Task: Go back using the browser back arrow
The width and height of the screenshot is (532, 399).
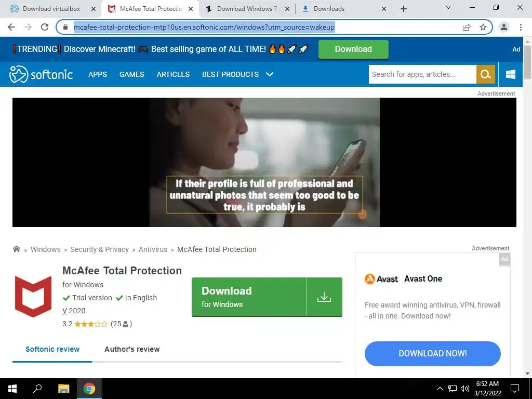Action: pyautogui.click(x=11, y=27)
